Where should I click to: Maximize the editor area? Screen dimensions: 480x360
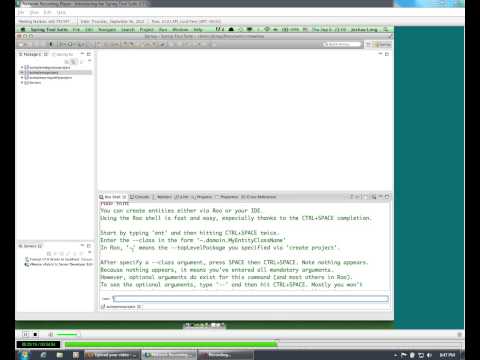(387, 54)
